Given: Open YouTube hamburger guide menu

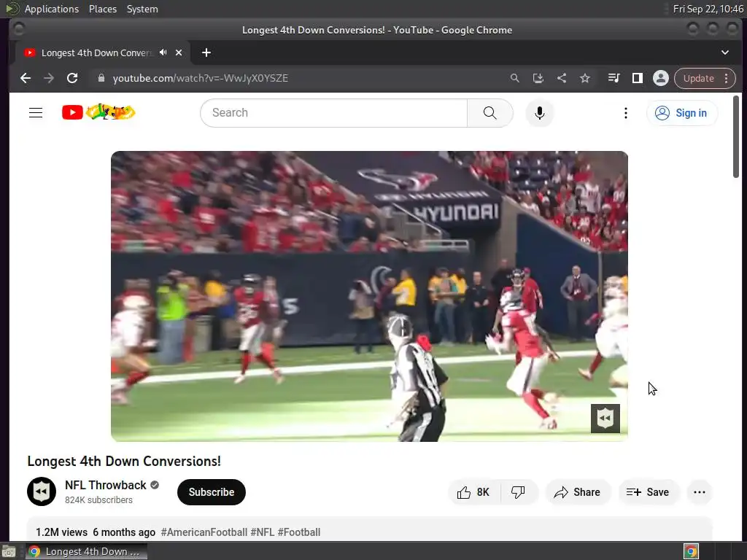Looking at the screenshot, I should click(x=36, y=113).
